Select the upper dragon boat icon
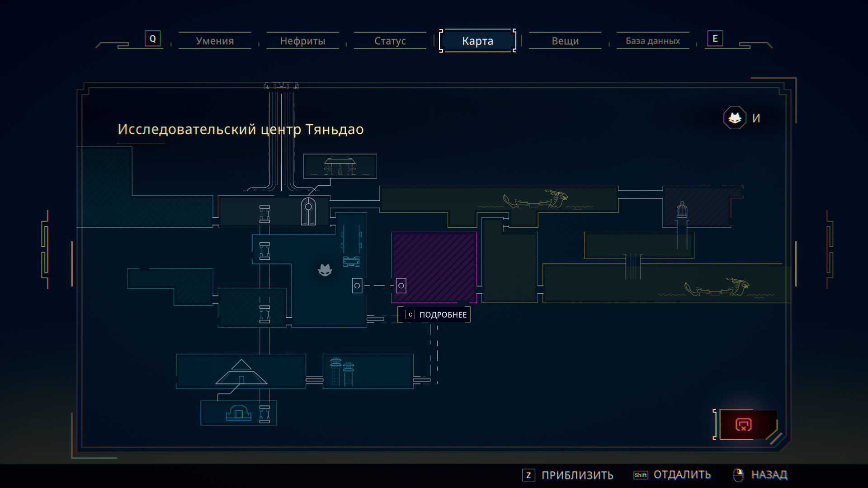The image size is (868, 488). point(536,199)
